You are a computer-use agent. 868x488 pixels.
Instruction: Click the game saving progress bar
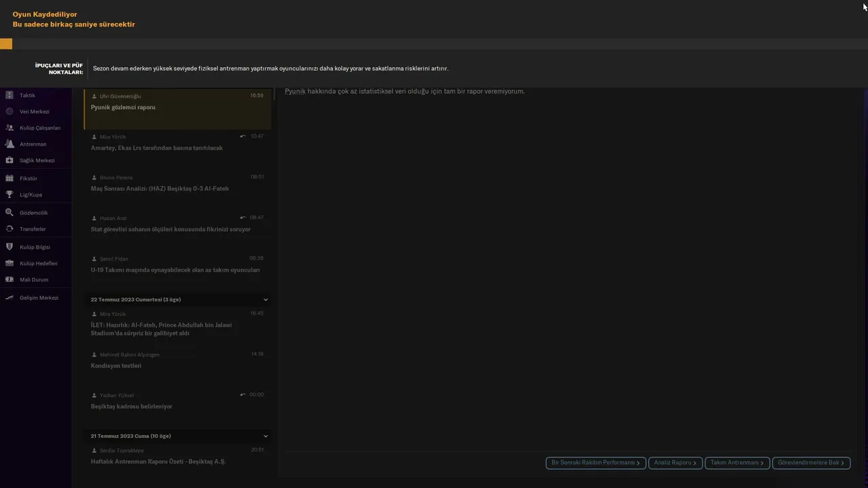434,44
